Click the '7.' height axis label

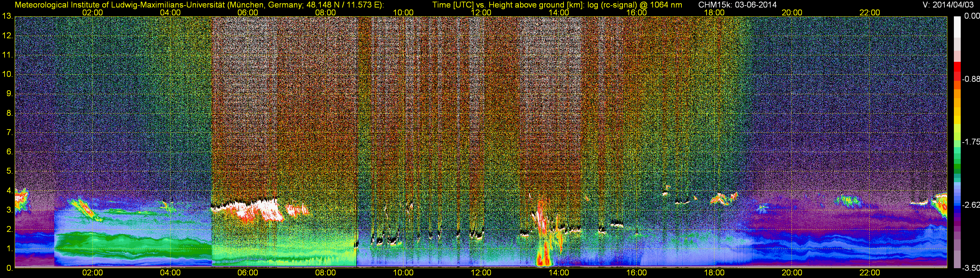(9, 132)
